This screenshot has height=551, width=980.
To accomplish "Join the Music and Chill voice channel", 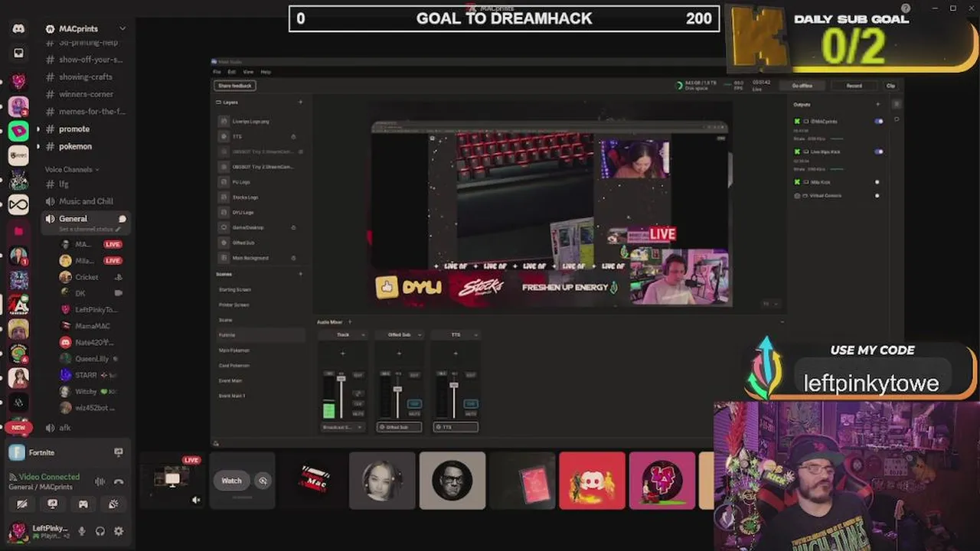I will click(84, 201).
